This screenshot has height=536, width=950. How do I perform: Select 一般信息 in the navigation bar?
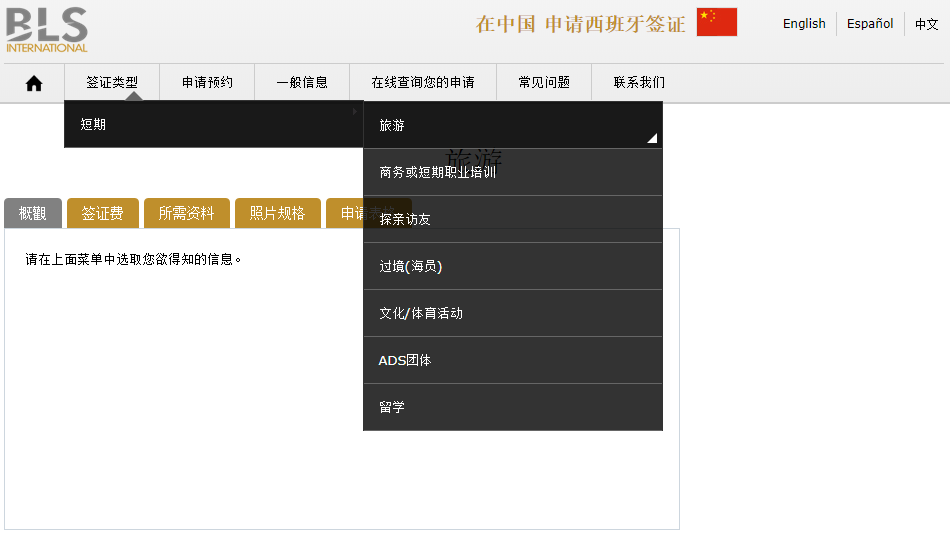pos(302,83)
